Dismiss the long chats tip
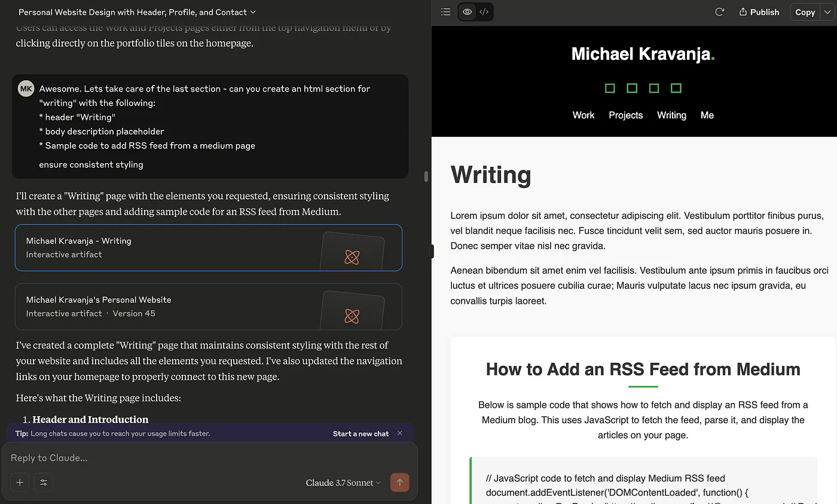This screenshot has height=504, width=837. click(400, 433)
